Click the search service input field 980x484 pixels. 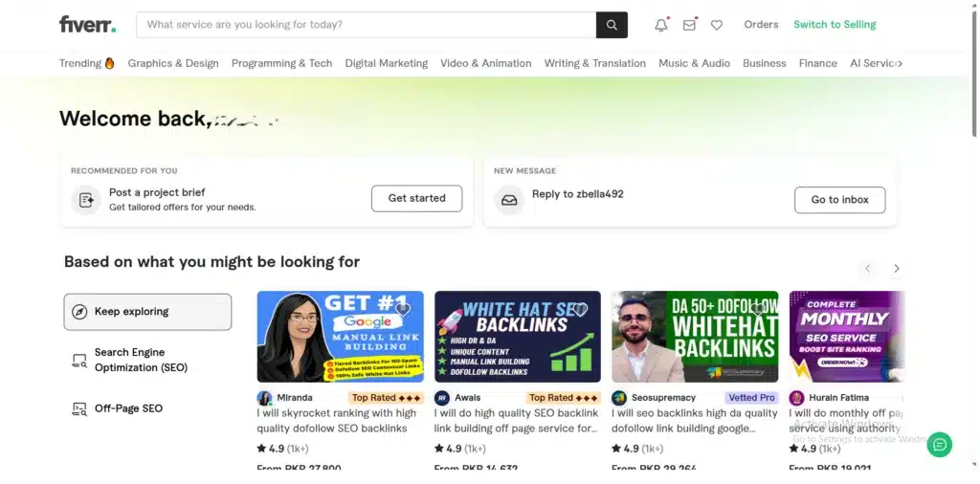coord(367,25)
